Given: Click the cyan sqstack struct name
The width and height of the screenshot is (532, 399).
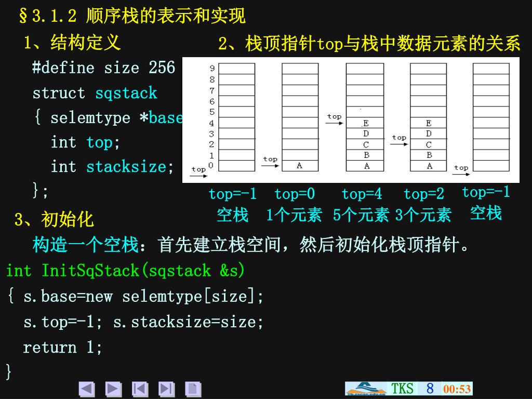Looking at the screenshot, I should 126,94.
